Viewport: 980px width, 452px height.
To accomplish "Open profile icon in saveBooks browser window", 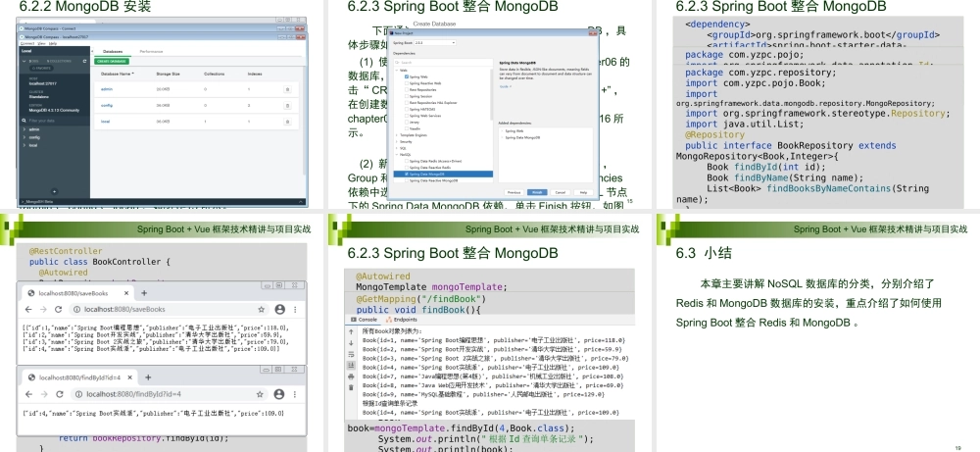I will click(x=280, y=310).
